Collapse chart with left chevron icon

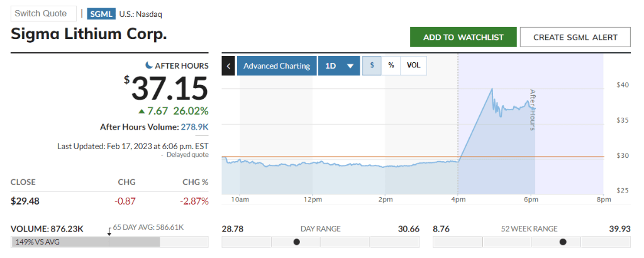pos(228,65)
